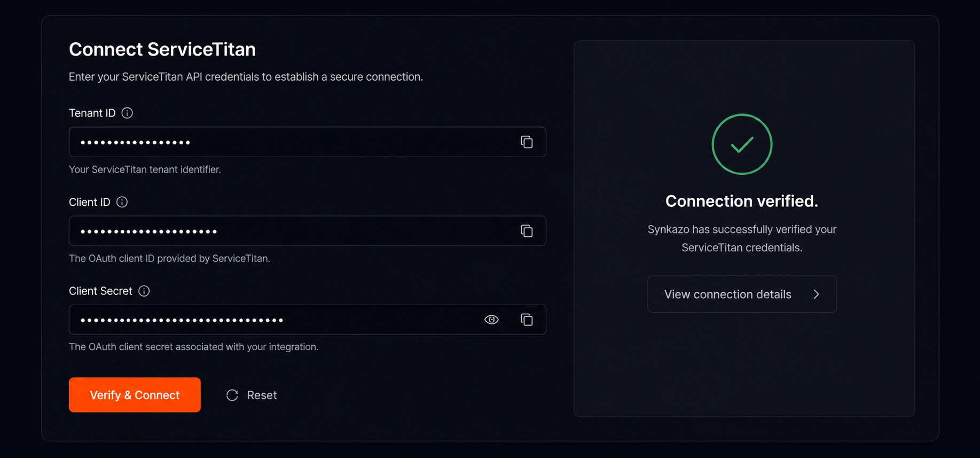This screenshot has height=458, width=980.
Task: Focus the Client Secret input field
Action: pos(308,320)
